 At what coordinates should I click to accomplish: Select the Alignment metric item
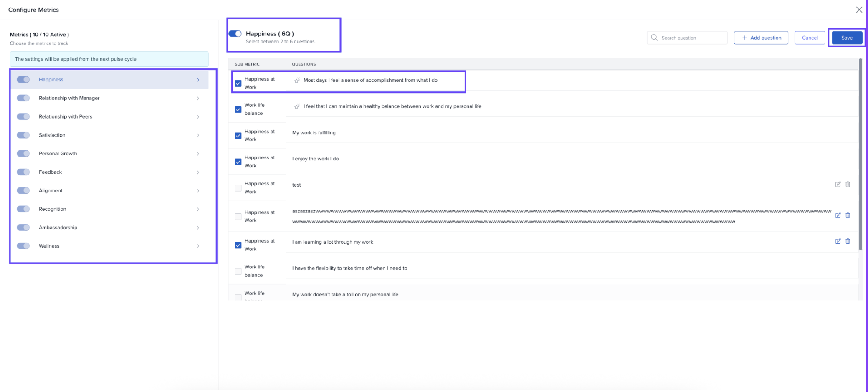pyautogui.click(x=51, y=191)
